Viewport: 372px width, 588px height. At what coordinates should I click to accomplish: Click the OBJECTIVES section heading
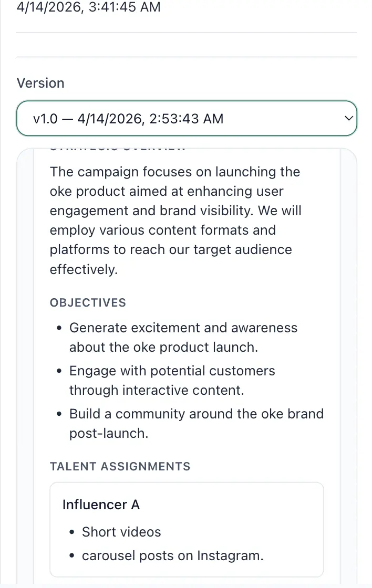[88, 302]
